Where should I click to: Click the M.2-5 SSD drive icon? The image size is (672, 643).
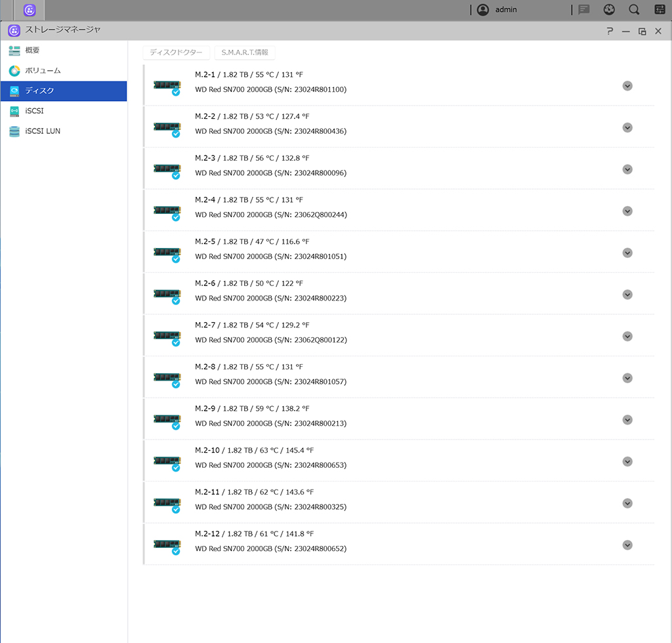(167, 254)
